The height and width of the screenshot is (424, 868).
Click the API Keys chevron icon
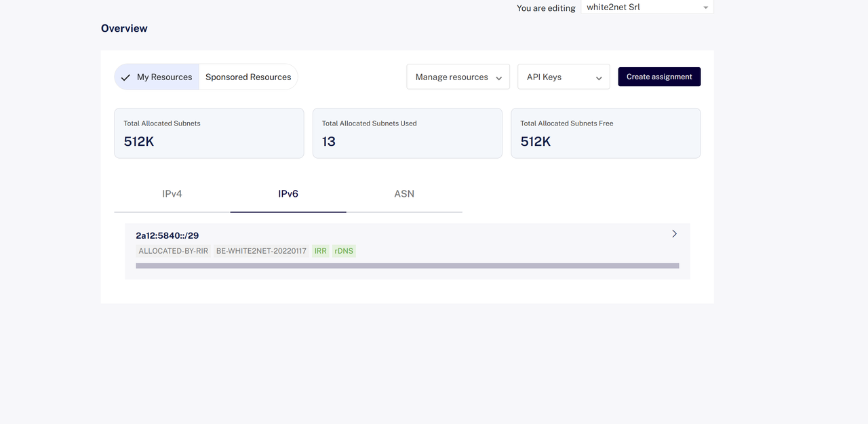pyautogui.click(x=599, y=78)
